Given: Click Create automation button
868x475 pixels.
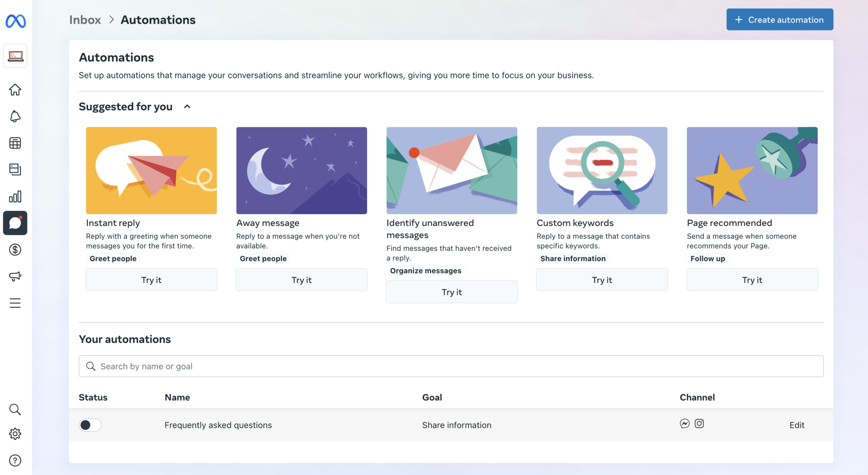Looking at the screenshot, I should [x=779, y=20].
